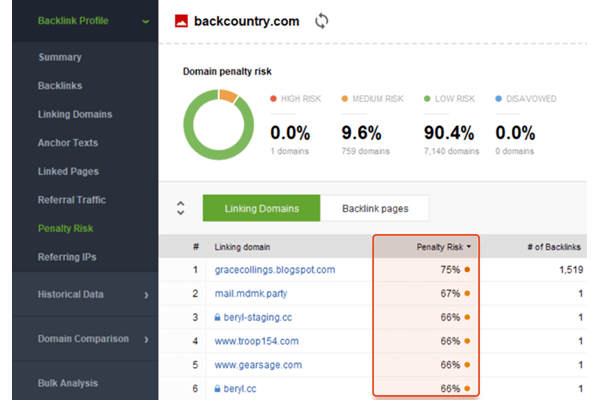Click the 1 domains text under High Risk

point(289,151)
